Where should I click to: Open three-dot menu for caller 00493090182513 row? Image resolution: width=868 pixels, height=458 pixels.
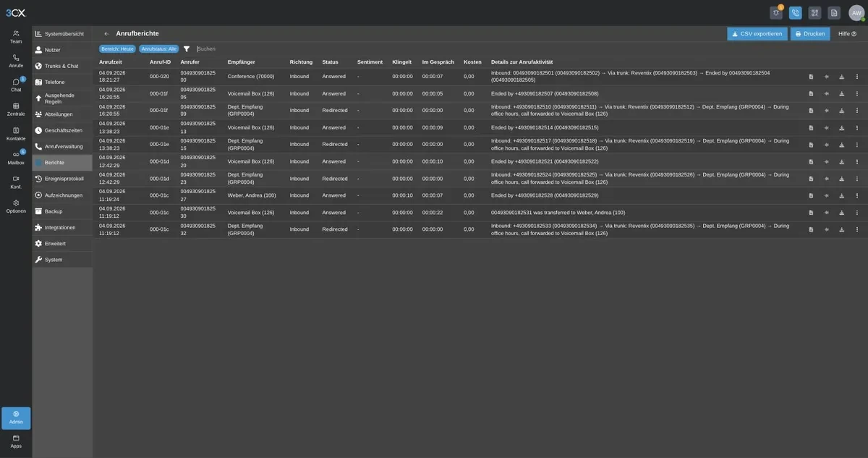click(x=857, y=127)
